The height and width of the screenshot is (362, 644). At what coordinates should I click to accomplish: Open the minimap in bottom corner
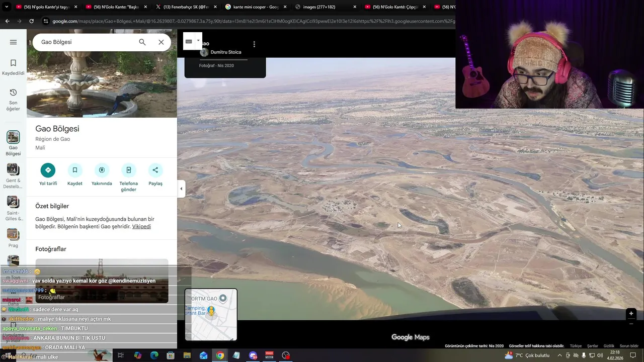coord(211,315)
